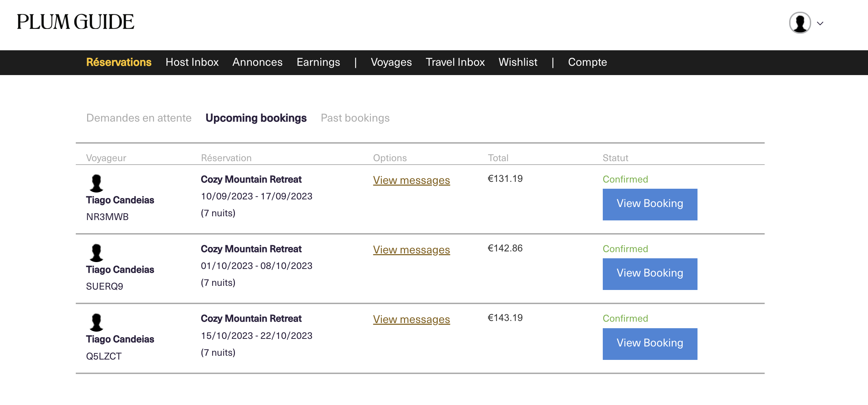Click guest avatar for booking Q5LZCT
Image resolution: width=868 pixels, height=405 pixels.
[96, 322]
